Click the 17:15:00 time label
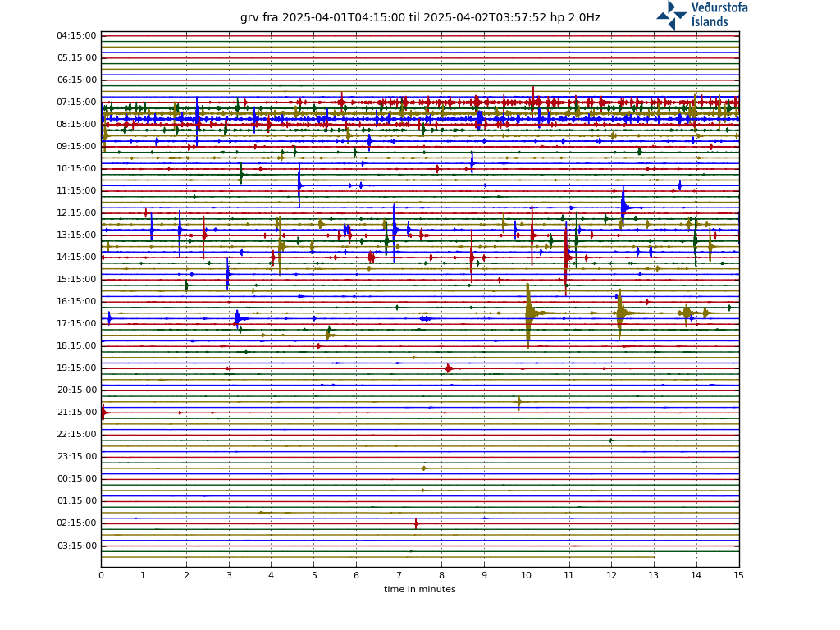Screen dimensions: 840x630 pos(76,323)
